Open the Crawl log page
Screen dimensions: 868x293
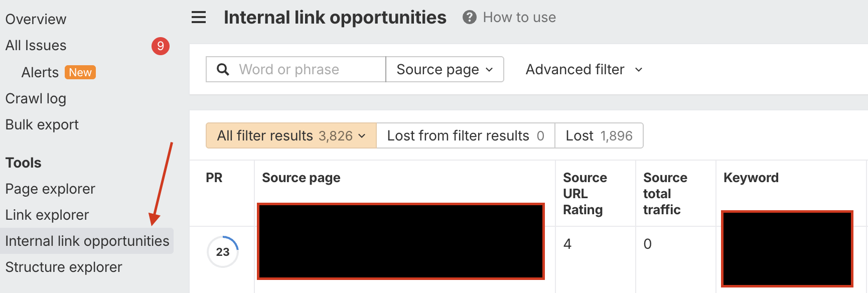click(36, 99)
